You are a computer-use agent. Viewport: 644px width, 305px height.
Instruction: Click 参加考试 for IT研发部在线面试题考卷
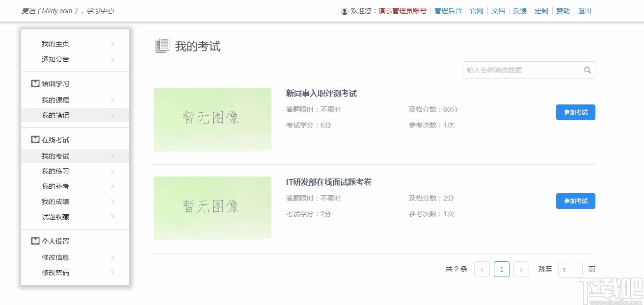pyautogui.click(x=575, y=201)
